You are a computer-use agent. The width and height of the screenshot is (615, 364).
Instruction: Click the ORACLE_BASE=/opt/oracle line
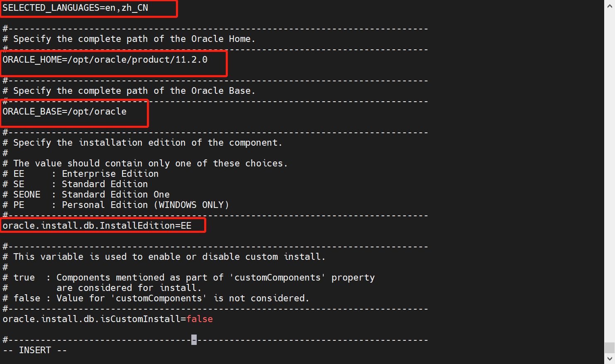tap(64, 112)
